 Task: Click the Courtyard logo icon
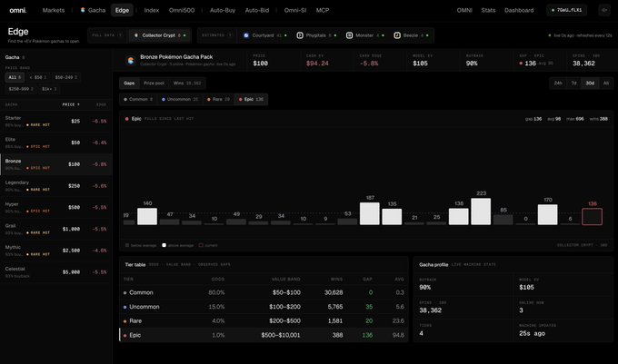click(246, 35)
